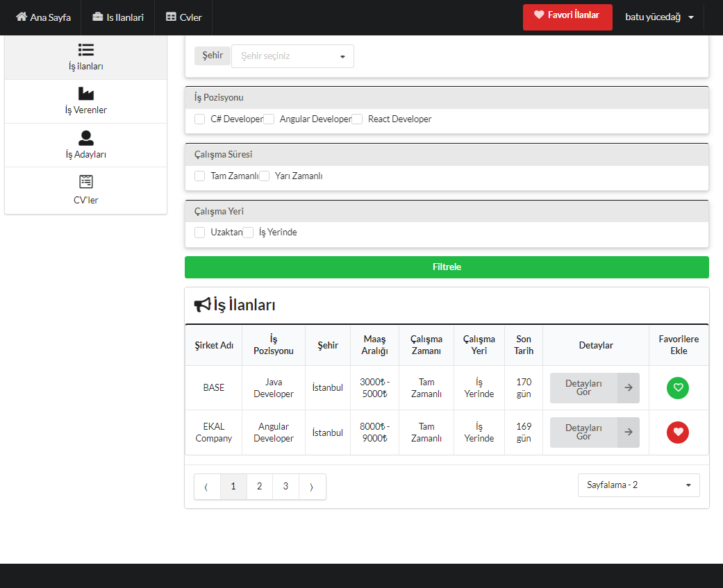Image resolution: width=723 pixels, height=588 pixels.
Task: Click the BASE company name cell
Action: 214,388
